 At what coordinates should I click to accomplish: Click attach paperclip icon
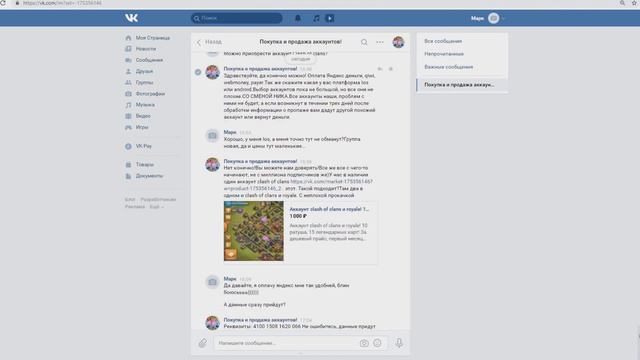tap(202, 343)
